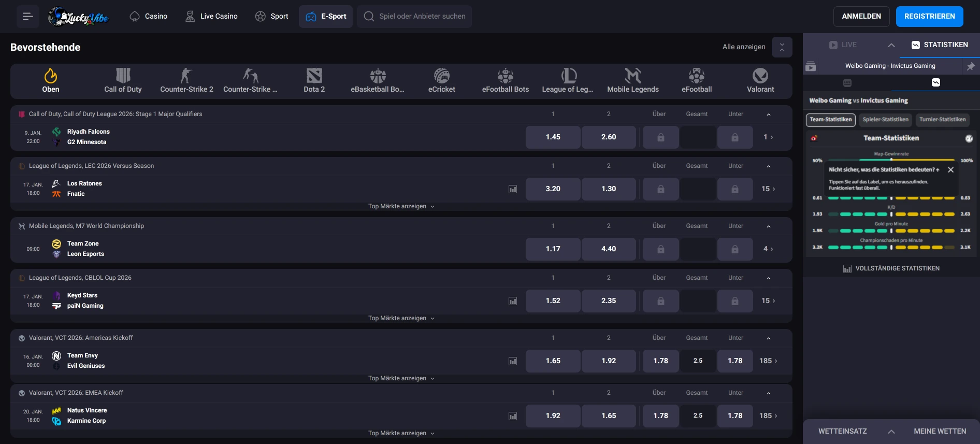Filter by eCricket
This screenshot has width=980, height=444.
coord(441,81)
